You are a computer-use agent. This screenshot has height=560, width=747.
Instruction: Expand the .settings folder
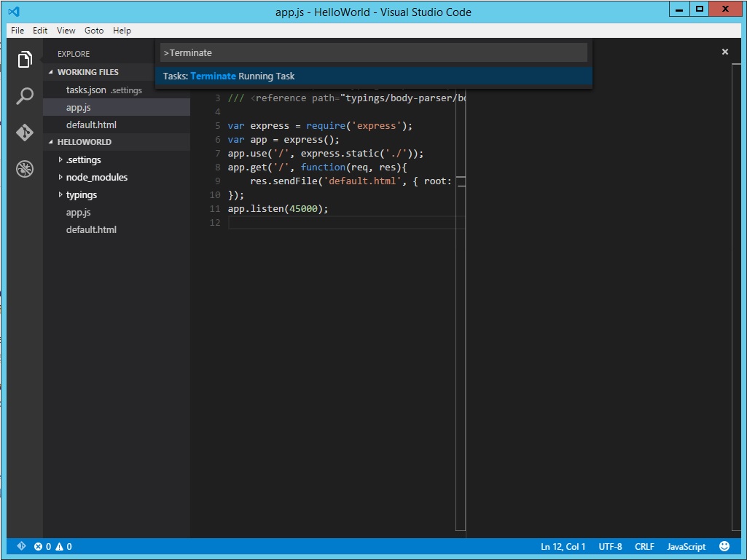pyautogui.click(x=60, y=159)
